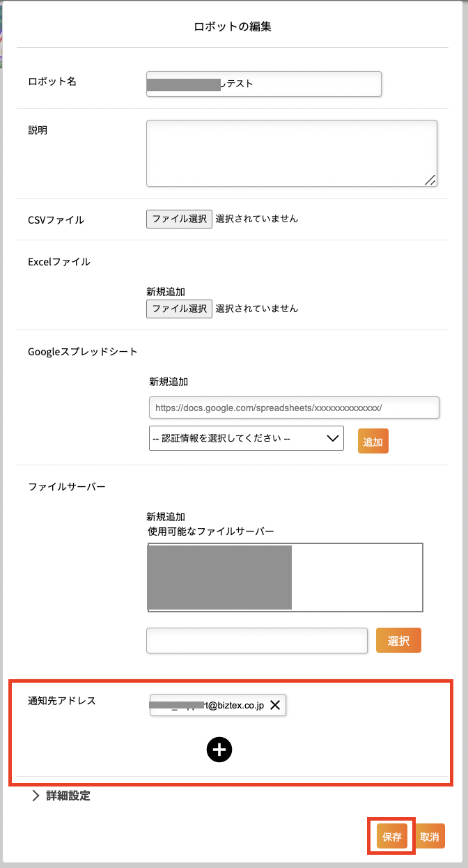Click the dropdown arrow of credentials select
Screen dimensions: 468x868
332,438
